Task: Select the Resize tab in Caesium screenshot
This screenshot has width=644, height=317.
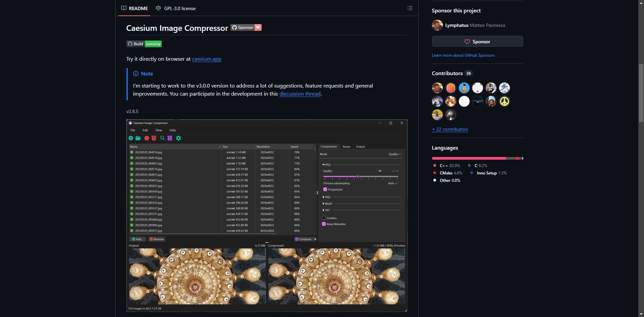Action: 346,147
